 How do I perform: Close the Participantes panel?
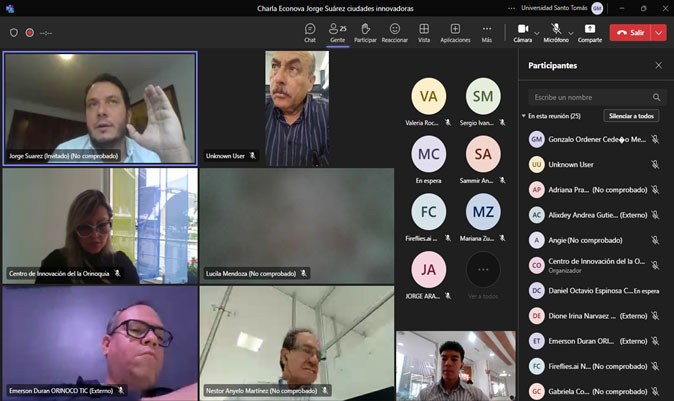point(658,65)
